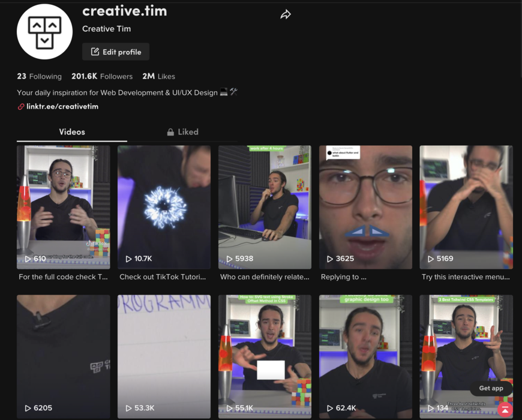View the 201.6K Followers list

coord(102,76)
